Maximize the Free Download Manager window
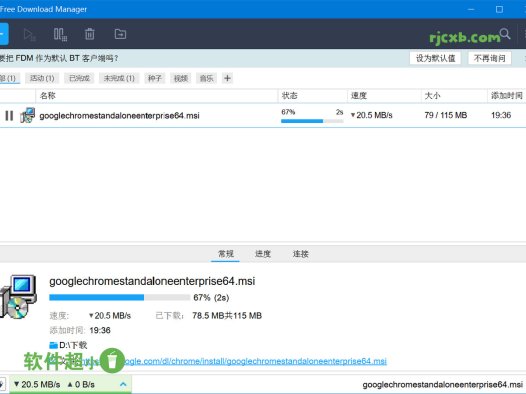Screen dimensions: 526x394 [499, 9]
